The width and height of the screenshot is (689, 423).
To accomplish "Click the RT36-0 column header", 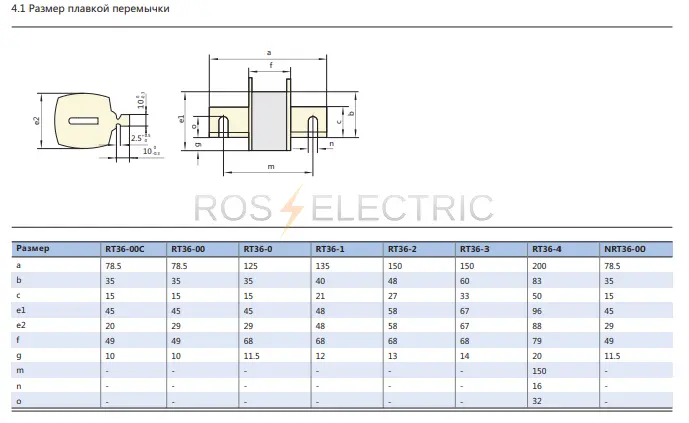I will coord(257,249).
